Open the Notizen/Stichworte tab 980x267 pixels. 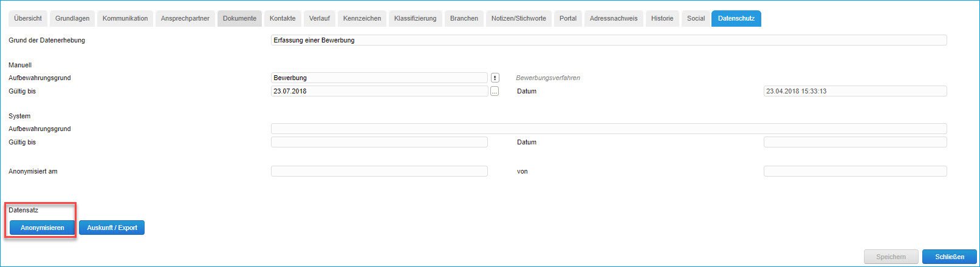pos(519,18)
